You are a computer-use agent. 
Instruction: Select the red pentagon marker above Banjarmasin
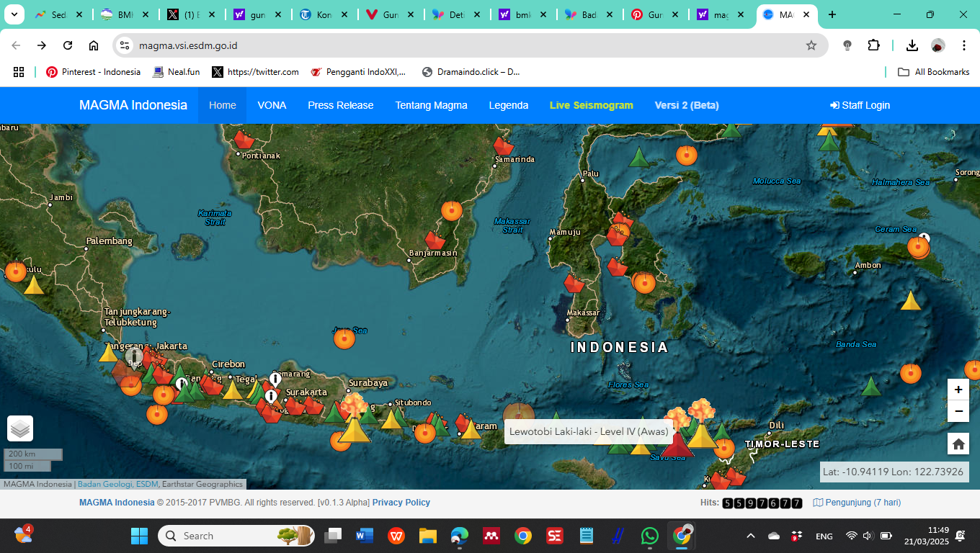click(435, 240)
